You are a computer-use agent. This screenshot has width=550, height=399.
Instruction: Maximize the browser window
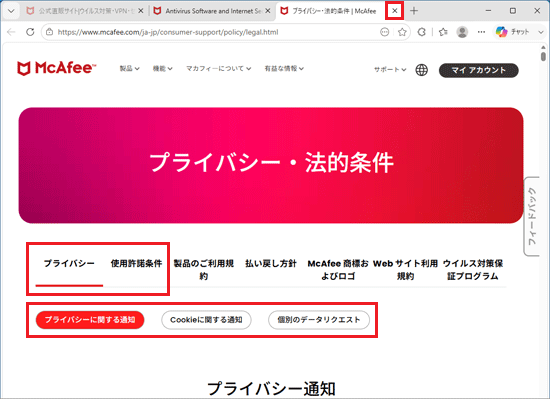point(513,11)
